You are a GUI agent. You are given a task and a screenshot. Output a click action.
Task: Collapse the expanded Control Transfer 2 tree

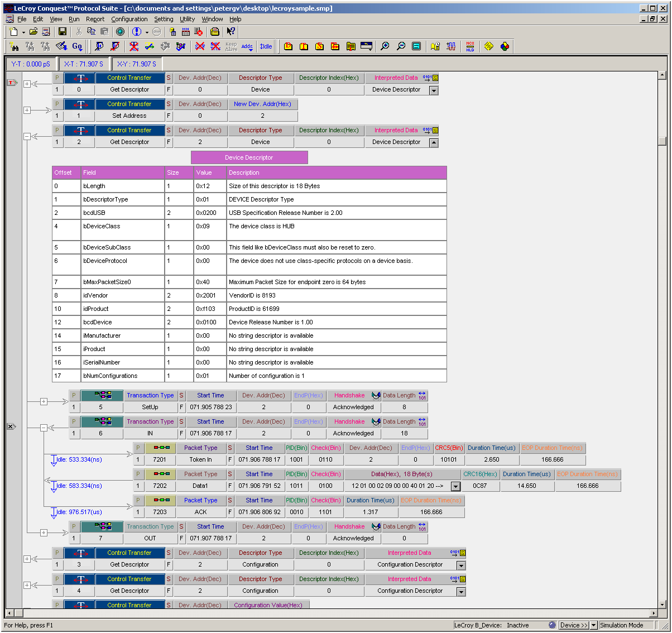point(27,136)
